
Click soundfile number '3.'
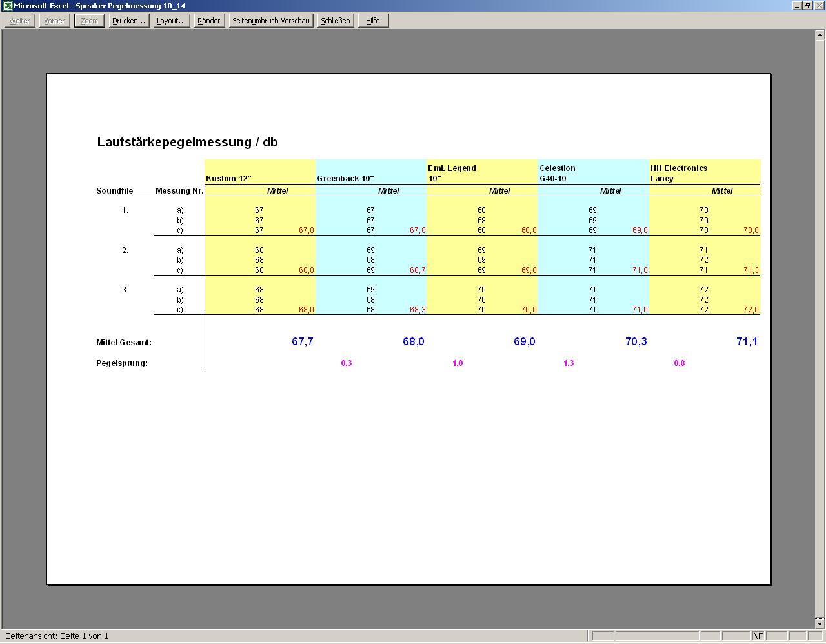125,290
